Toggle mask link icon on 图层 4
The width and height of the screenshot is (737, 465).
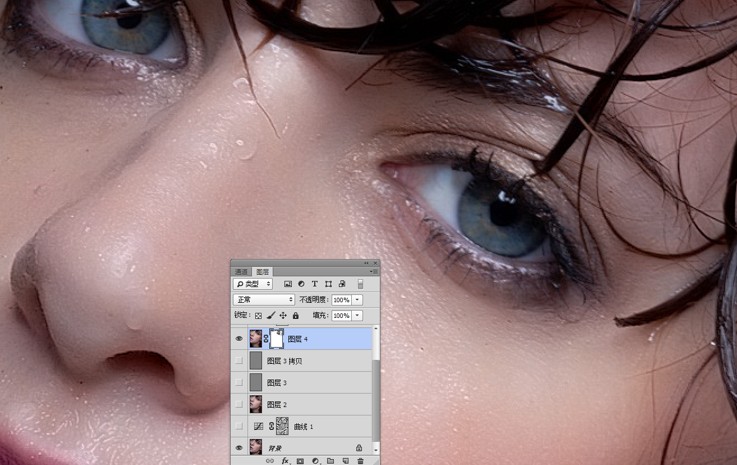266,339
